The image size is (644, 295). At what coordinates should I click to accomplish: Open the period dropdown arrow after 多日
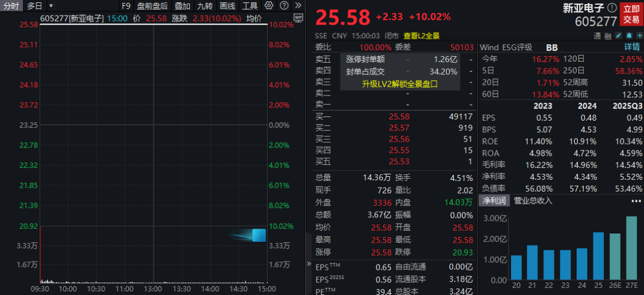click(51, 6)
